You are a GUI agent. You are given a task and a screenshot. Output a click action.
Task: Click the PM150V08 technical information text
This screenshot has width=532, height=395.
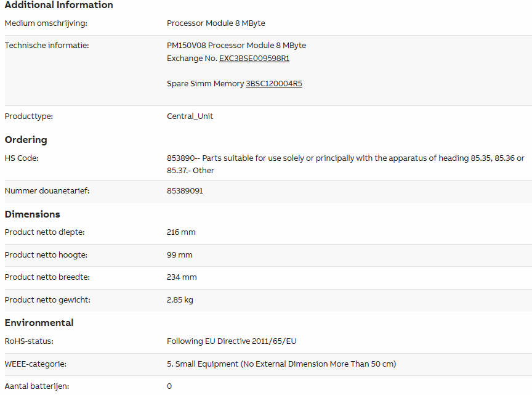(236, 46)
